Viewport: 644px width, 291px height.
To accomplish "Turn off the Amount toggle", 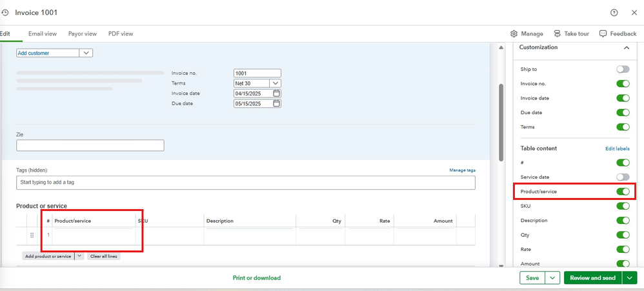I will click(623, 263).
